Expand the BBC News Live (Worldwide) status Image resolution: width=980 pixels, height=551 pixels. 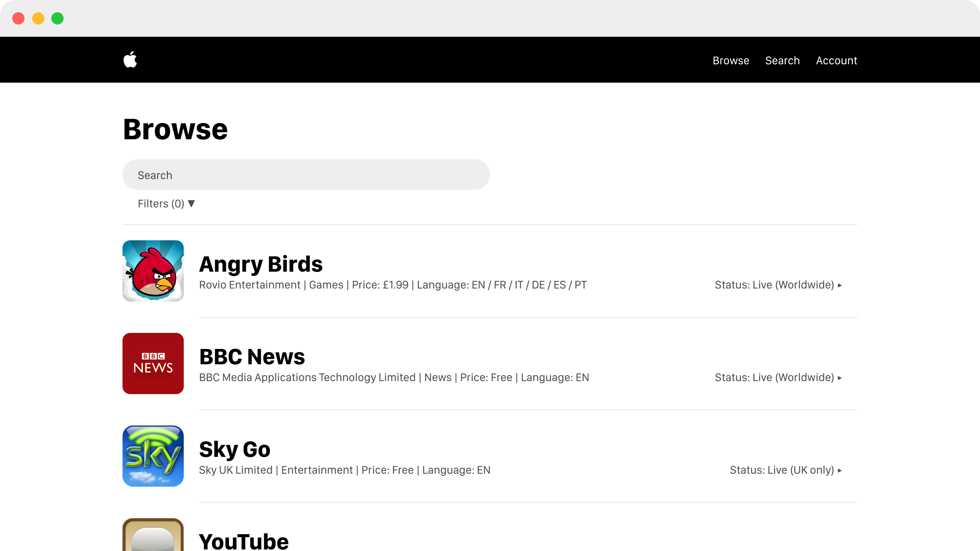coord(778,378)
